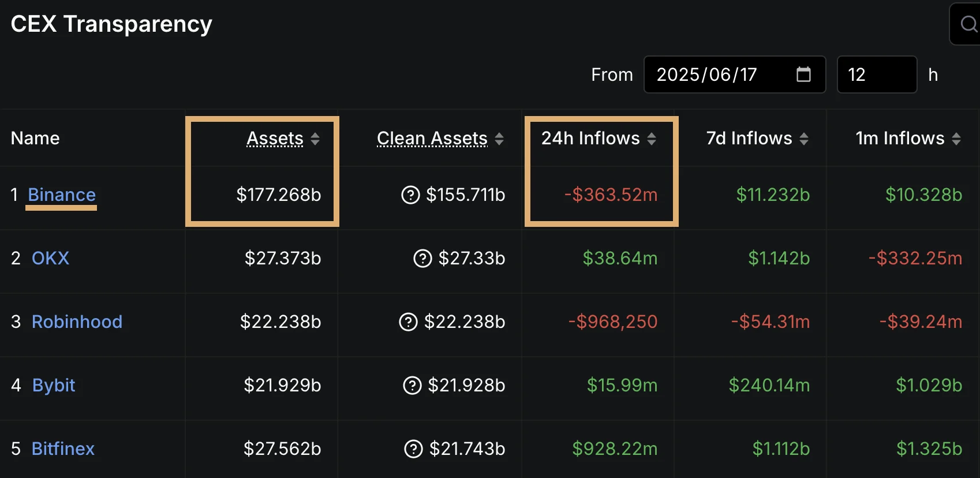Screen dimensions: 980x478
Task: Focus the From date field 2025/06/17
Action: [735, 74]
